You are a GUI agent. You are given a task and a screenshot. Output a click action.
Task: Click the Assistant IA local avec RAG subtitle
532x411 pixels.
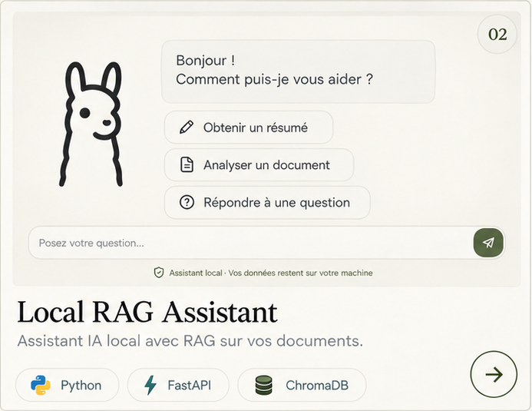190,341
